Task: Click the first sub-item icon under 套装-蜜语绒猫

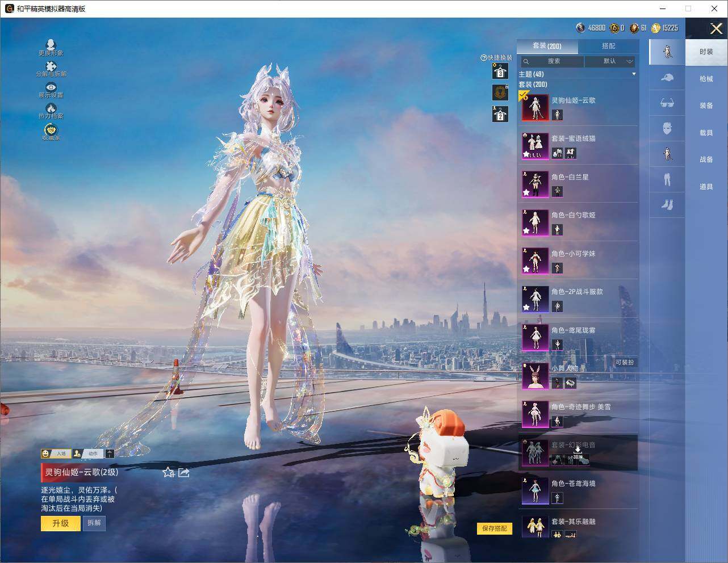Action: pos(557,153)
